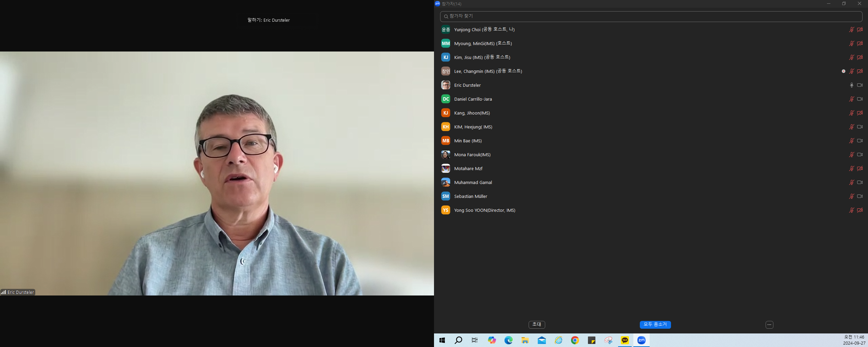Screen dimensions: 868x347
Task: Click the 모두 음소거 mute all button
Action: pos(655,325)
